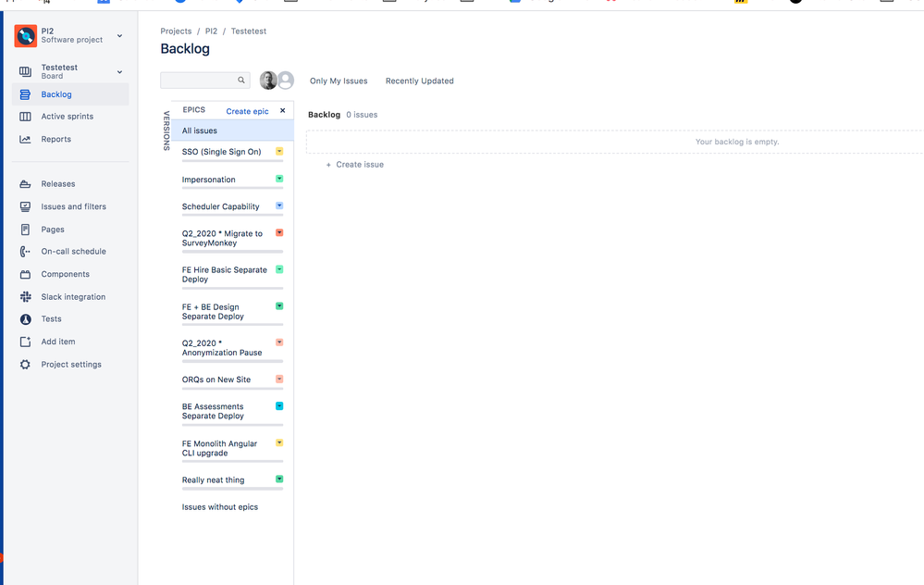Select All issues in the Epics panel

tap(199, 131)
